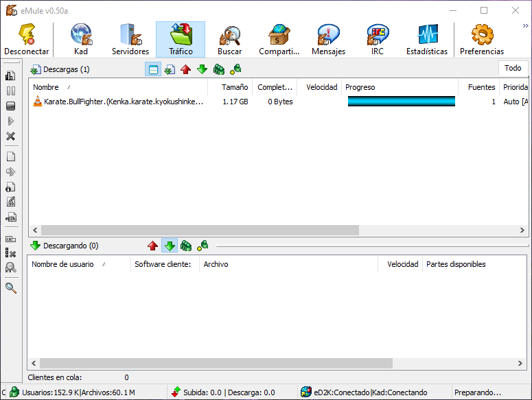The image size is (532, 400).
Task: Click the Cancel X icon in sidebar
Action: [x=11, y=137]
